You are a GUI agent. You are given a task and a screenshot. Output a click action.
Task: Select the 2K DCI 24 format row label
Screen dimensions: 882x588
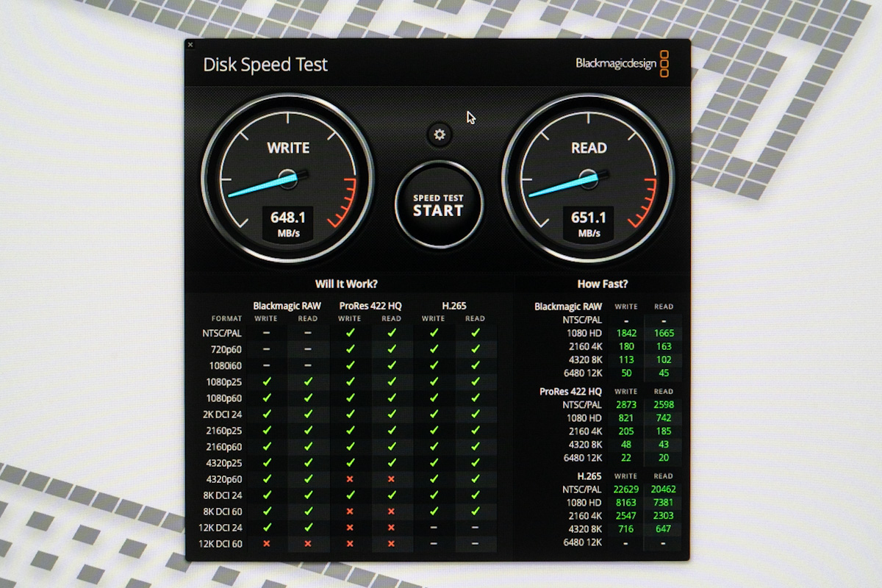[223, 414]
